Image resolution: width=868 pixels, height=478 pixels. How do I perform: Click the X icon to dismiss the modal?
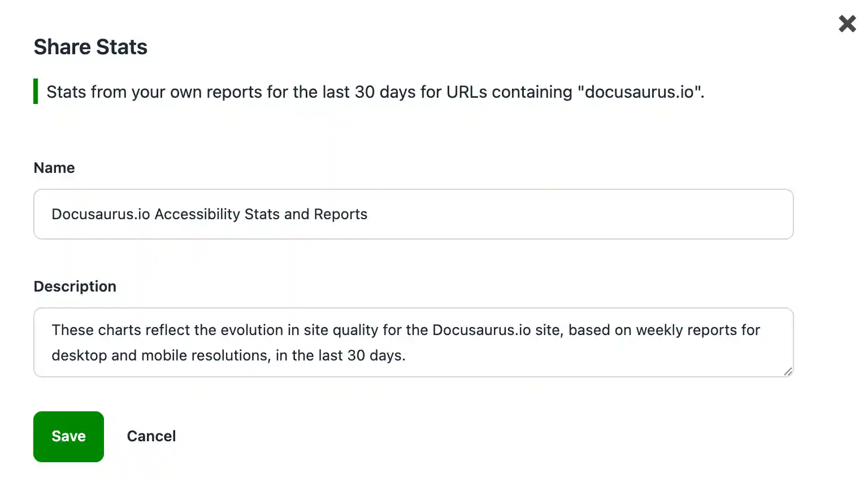pyautogui.click(x=847, y=24)
